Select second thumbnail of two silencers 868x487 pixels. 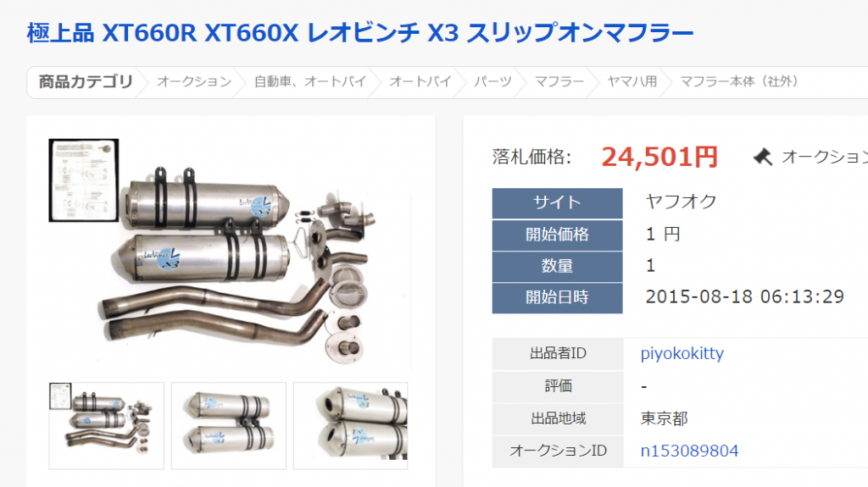tap(229, 425)
